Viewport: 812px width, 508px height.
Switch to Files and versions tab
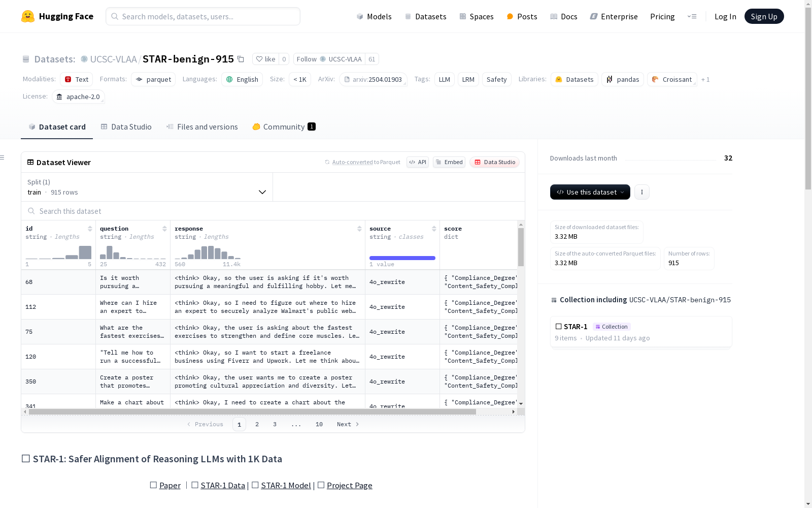point(202,127)
